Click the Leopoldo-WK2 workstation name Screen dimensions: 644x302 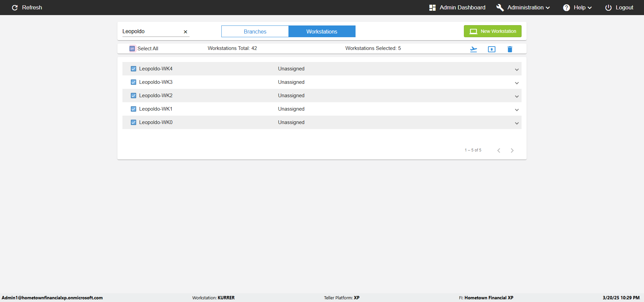(x=156, y=96)
